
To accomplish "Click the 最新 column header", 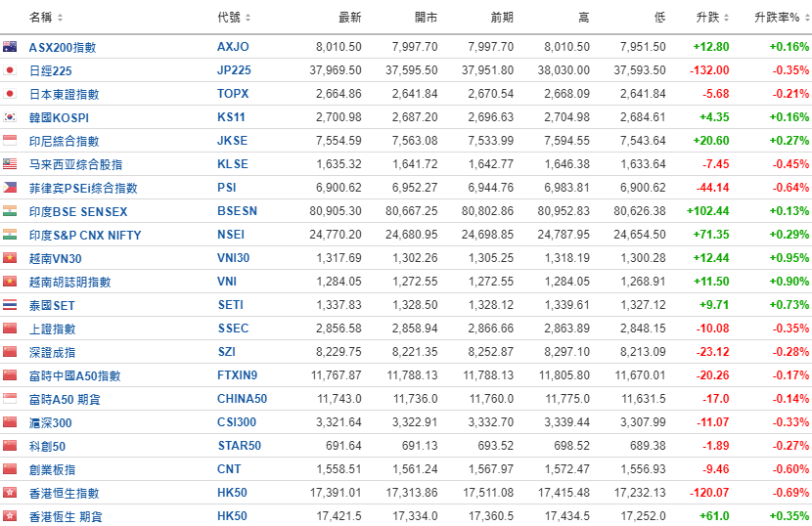I will [349, 18].
